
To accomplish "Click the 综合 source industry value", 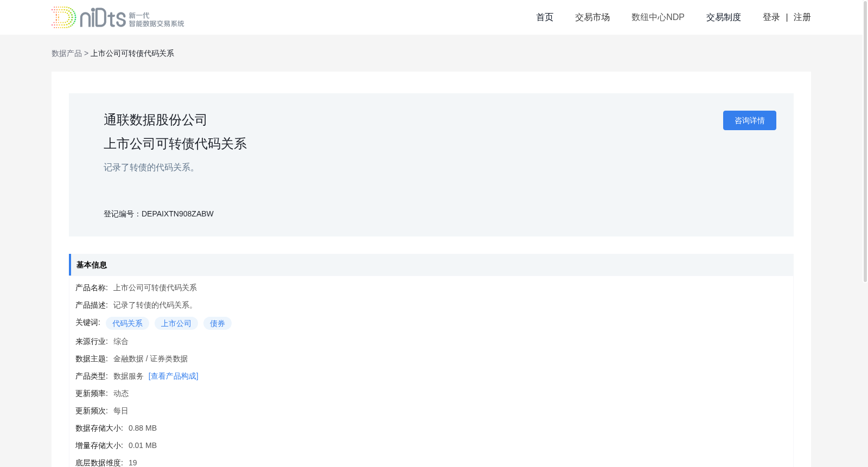I will click(121, 341).
